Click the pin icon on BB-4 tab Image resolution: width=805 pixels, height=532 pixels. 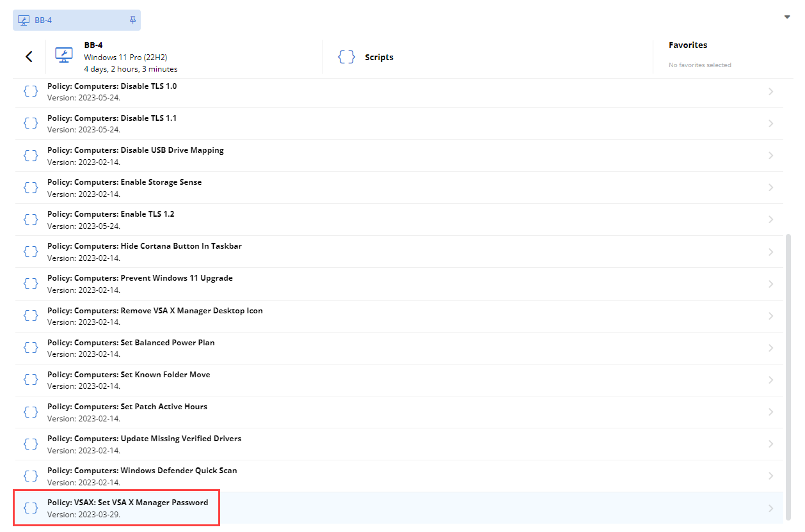click(x=132, y=20)
